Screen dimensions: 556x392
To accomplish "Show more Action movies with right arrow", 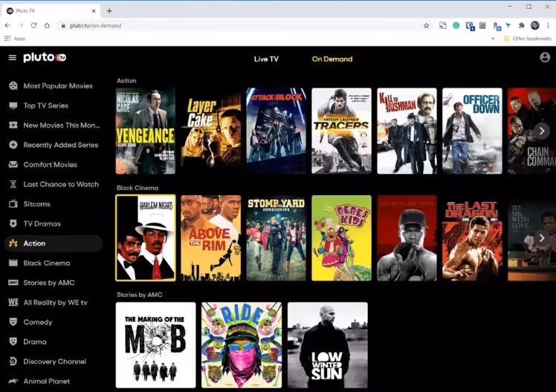I will pyautogui.click(x=541, y=131).
